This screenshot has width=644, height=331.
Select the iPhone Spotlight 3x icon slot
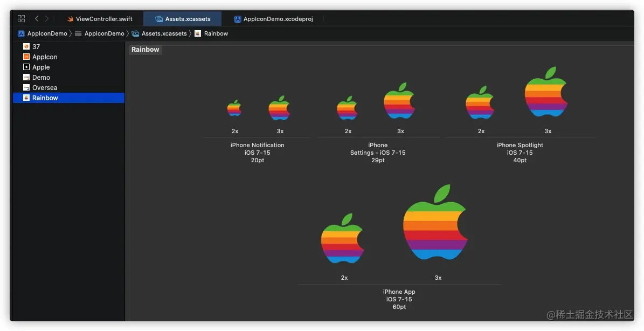point(546,92)
